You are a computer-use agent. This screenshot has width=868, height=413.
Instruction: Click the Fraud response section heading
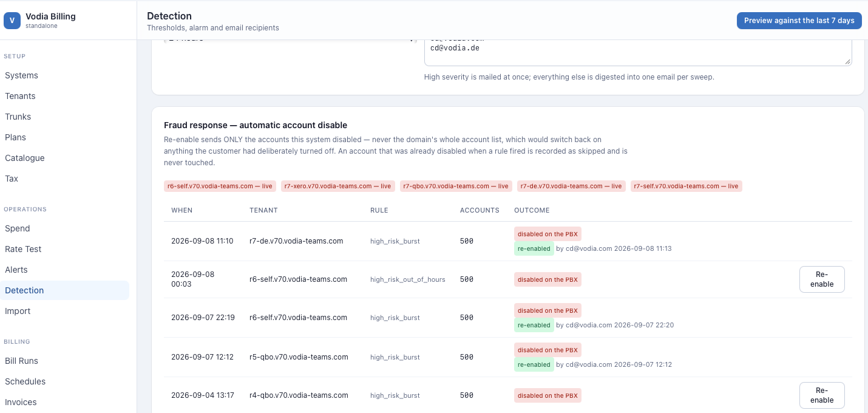coord(256,125)
